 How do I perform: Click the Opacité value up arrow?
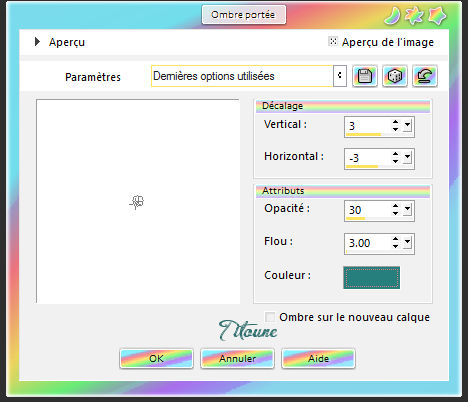pyautogui.click(x=395, y=206)
